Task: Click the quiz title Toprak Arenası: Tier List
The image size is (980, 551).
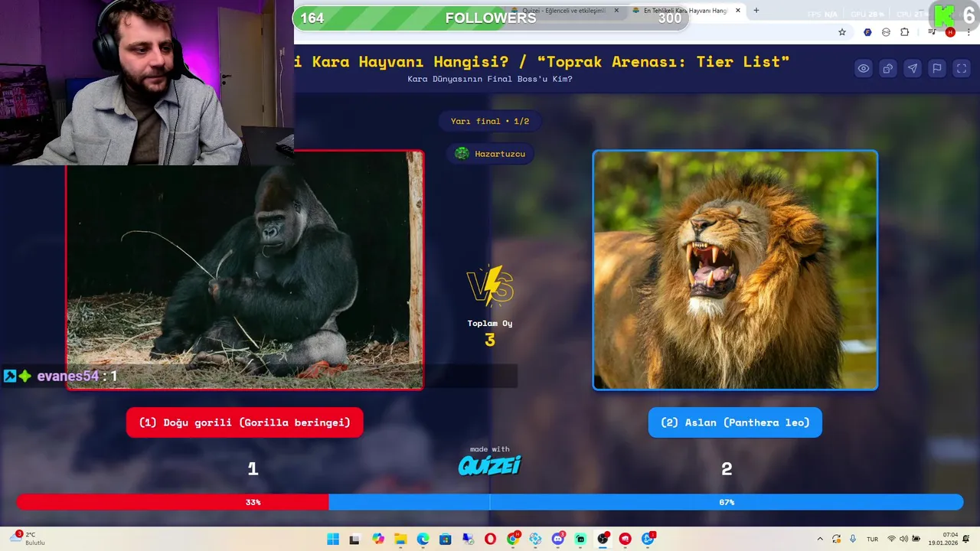Action: click(x=662, y=62)
